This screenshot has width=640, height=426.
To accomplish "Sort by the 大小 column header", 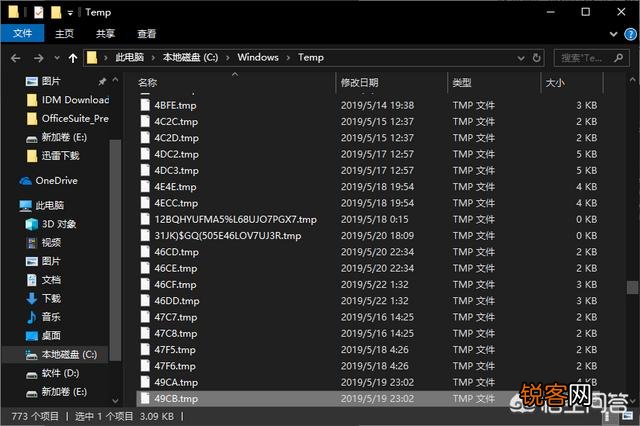I will point(555,83).
